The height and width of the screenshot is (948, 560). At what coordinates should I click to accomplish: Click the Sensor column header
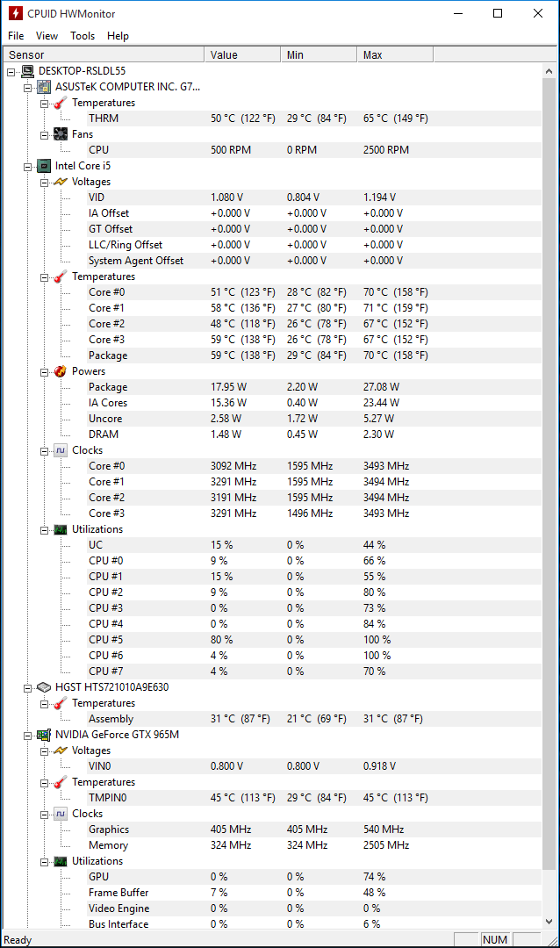104,55
